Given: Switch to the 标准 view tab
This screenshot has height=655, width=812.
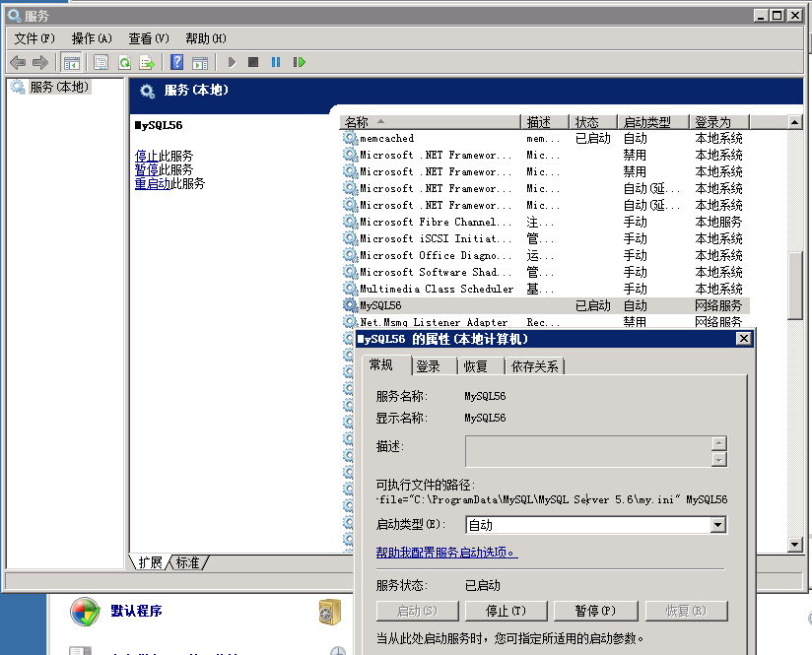Looking at the screenshot, I should pos(187,562).
